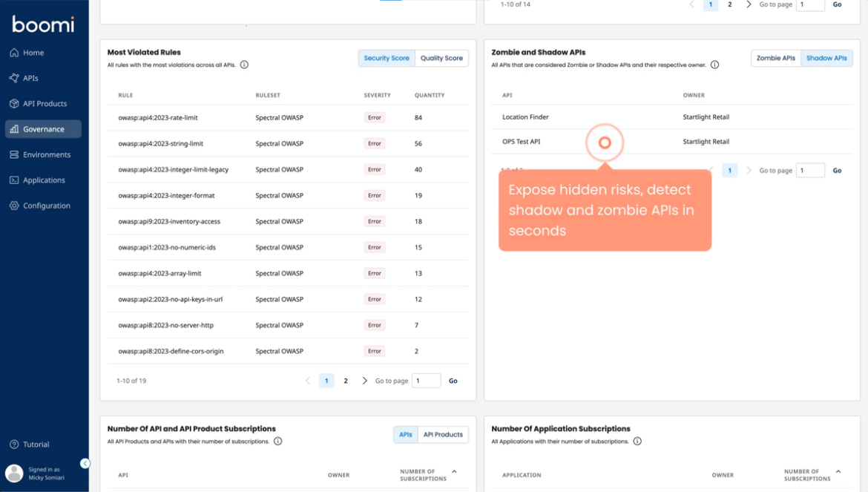Show info for Application Subscriptions
This screenshot has height=492, width=868.
point(637,441)
